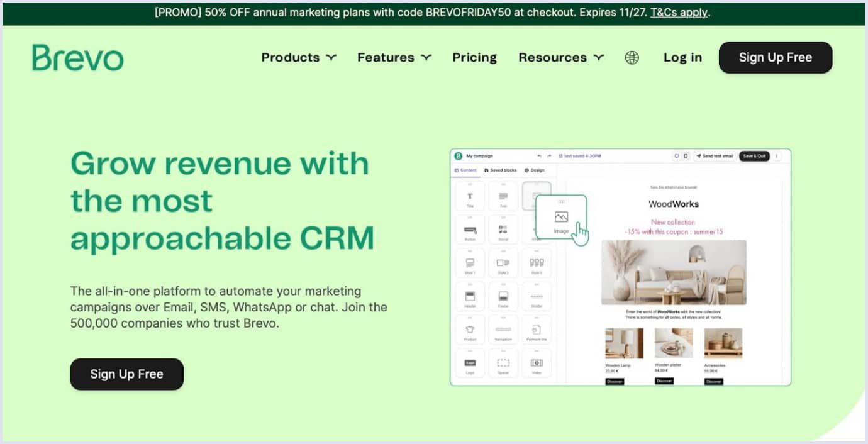Select the Payment link block
Image resolution: width=868 pixels, height=444 pixels.
(x=537, y=330)
